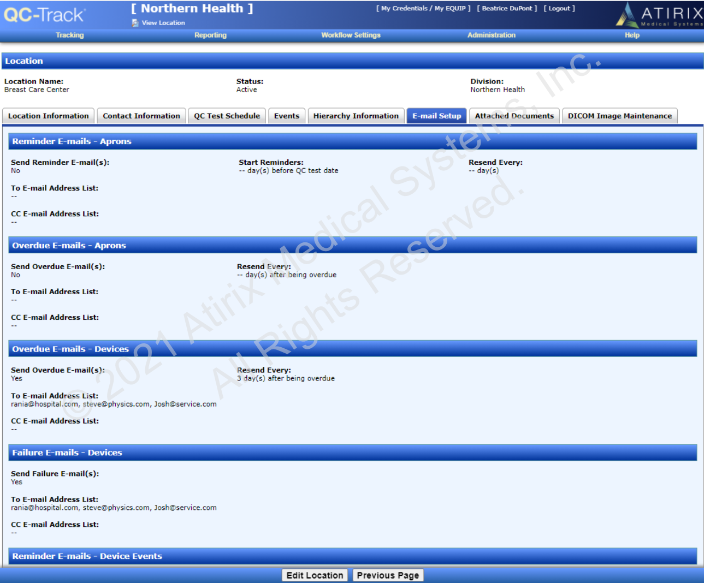This screenshot has width=728, height=583.
Task: Open the Reporting menu
Action: (x=210, y=35)
